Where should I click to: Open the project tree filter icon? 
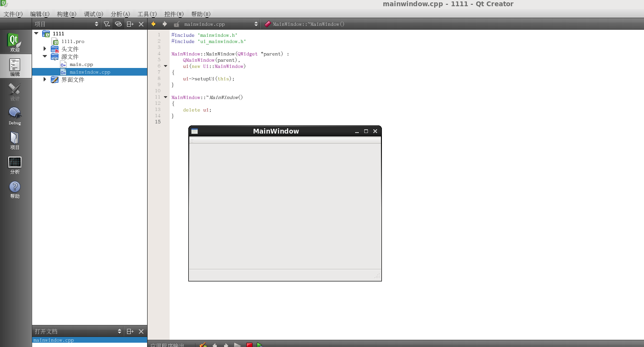(107, 23)
